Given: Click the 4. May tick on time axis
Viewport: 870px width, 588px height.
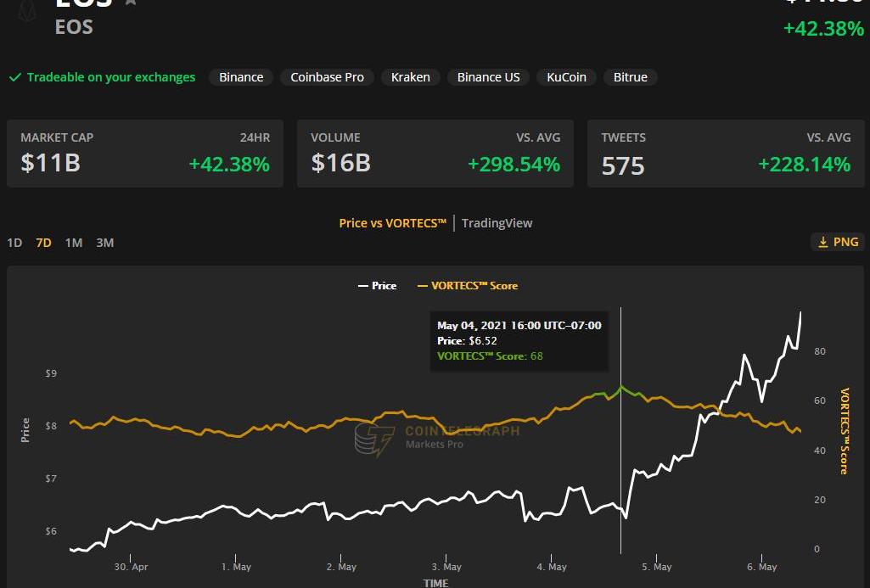Looking at the screenshot, I should (x=552, y=567).
